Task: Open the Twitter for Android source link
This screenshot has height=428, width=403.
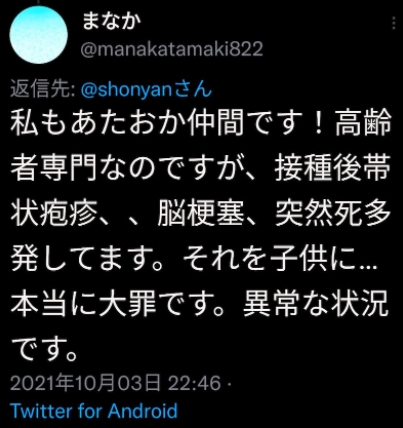Action: [94, 411]
